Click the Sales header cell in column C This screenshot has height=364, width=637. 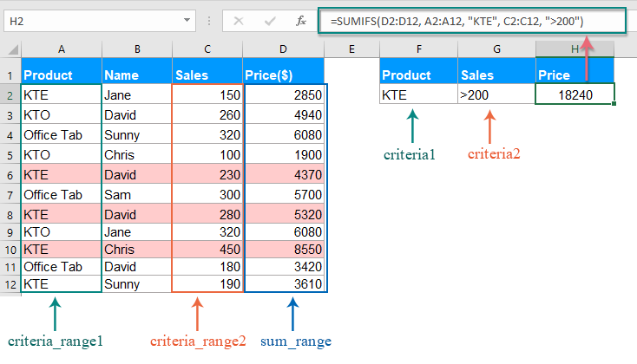pyautogui.click(x=207, y=71)
